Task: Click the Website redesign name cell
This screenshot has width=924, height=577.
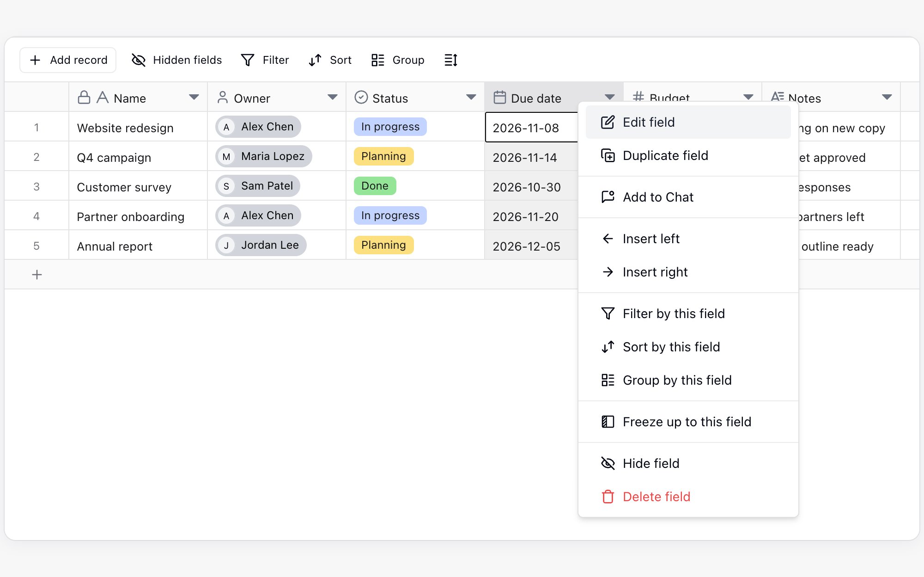Action: pyautogui.click(x=138, y=128)
